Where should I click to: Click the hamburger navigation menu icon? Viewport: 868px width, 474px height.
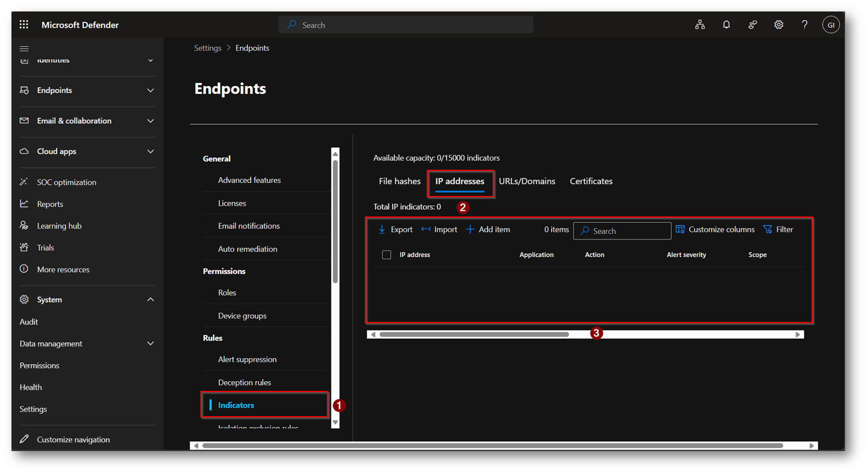tap(24, 49)
